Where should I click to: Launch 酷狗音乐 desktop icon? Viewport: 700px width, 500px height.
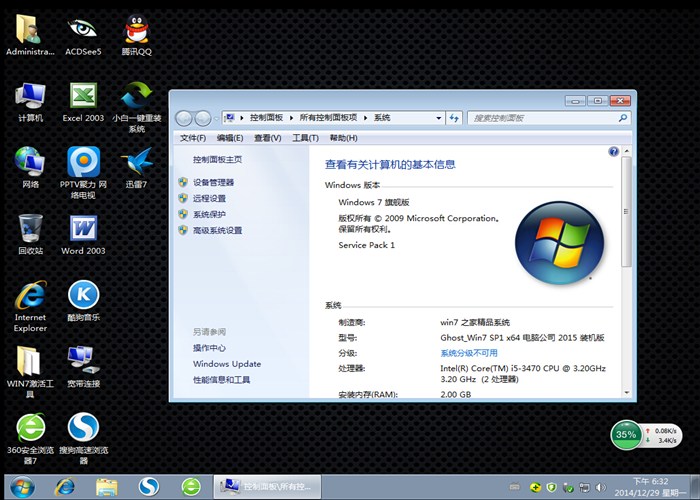[x=83, y=300]
